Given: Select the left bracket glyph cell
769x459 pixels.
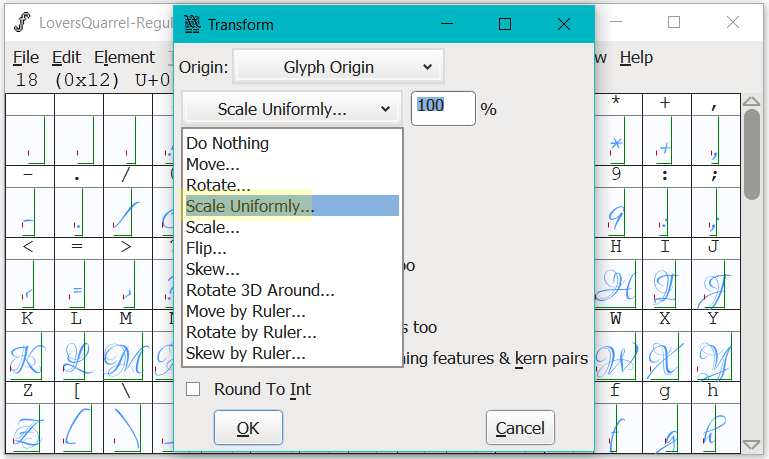Looking at the screenshot, I should [x=78, y=428].
